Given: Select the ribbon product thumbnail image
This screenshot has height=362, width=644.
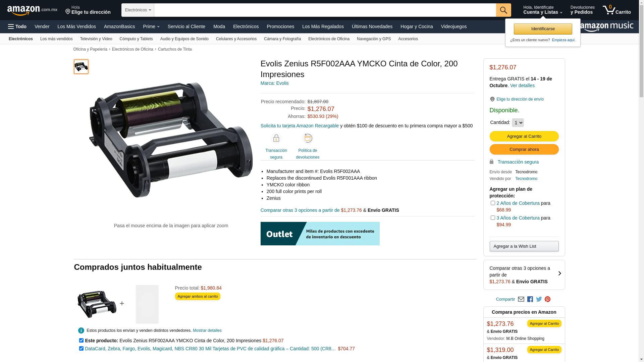Looking at the screenshot, I should click(81, 67).
